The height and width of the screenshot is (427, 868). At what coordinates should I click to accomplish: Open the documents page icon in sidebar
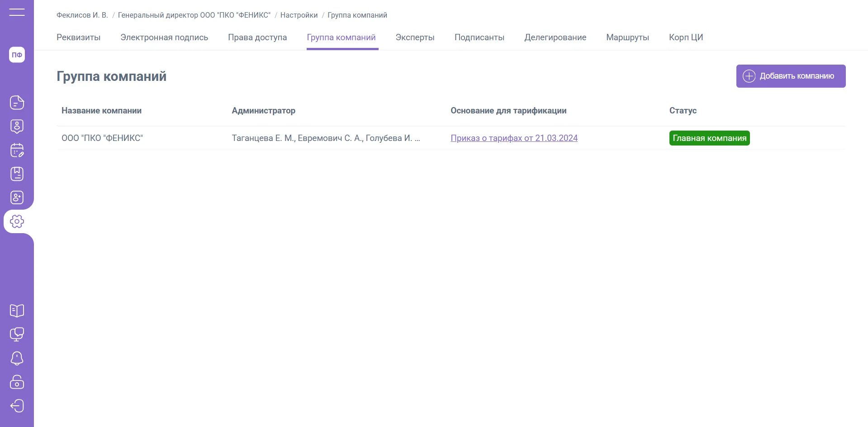point(17,103)
